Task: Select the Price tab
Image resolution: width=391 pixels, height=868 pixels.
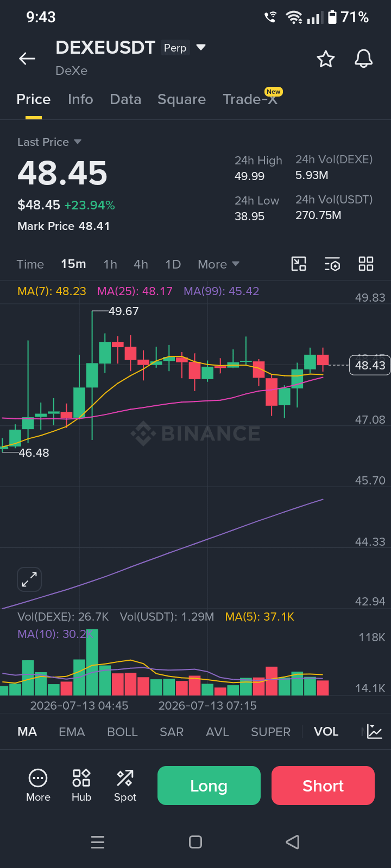Action: [x=34, y=99]
